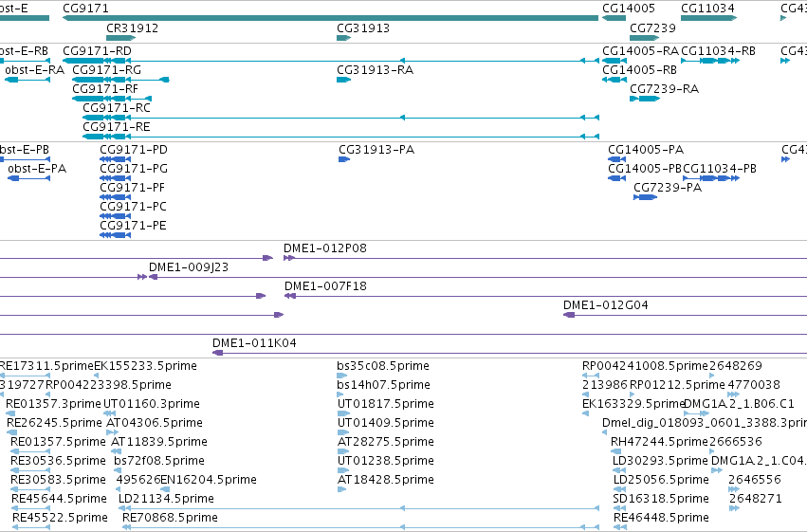
Task: Click the DME1-012G04 clone label
Action: click(606, 305)
